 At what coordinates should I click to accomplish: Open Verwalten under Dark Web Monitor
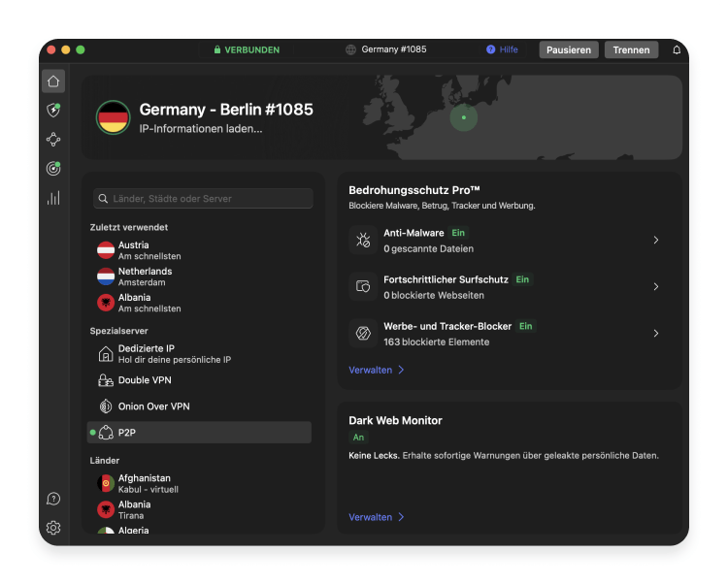377,517
